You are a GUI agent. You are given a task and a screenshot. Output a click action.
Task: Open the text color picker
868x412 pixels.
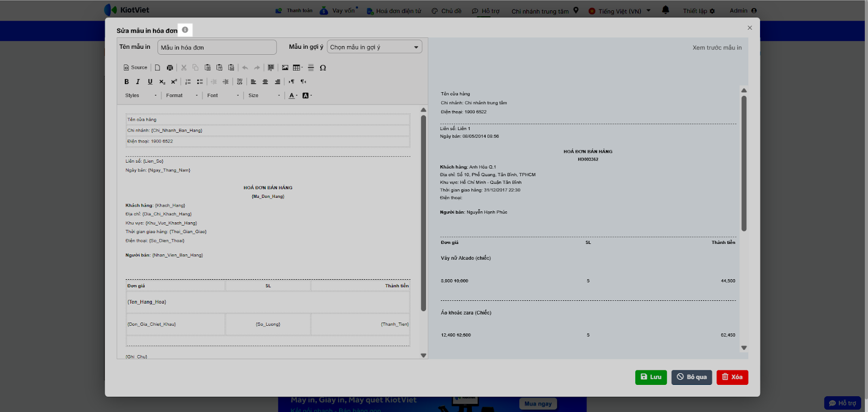[x=293, y=95]
